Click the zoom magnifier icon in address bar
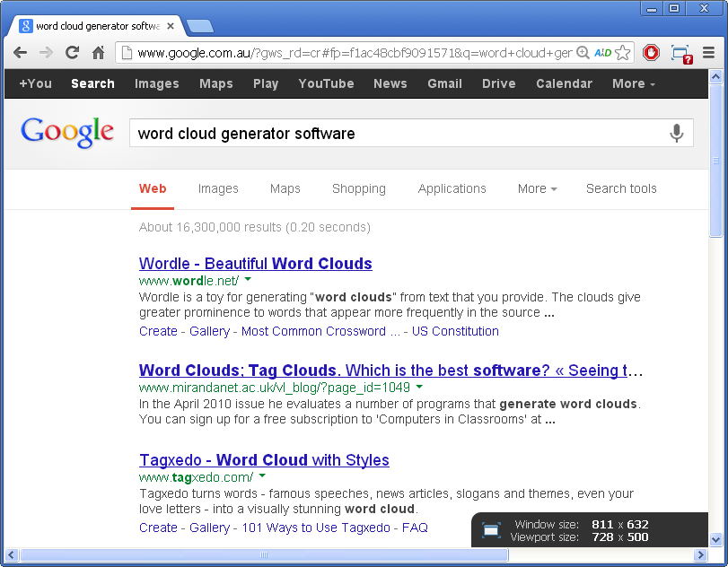Viewport: 728px width, 567px height. 583,53
